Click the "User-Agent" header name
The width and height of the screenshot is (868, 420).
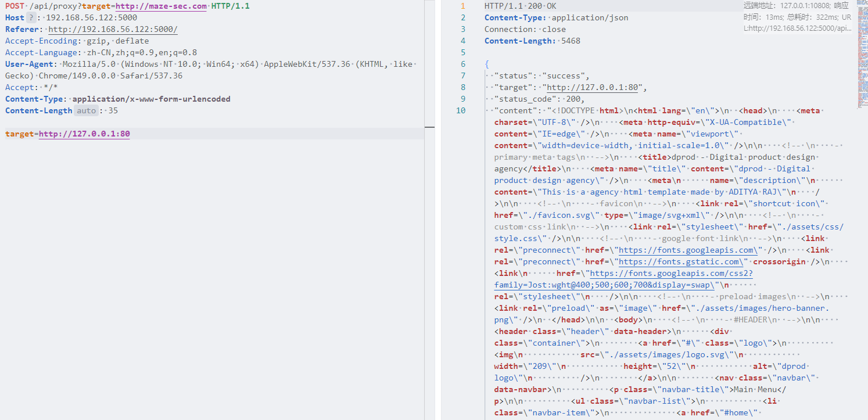30,64
